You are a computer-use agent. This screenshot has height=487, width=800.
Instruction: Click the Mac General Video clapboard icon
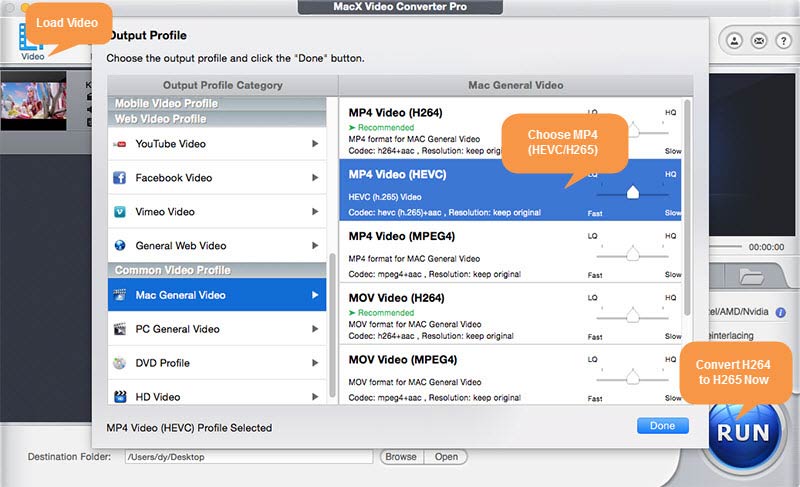[120, 295]
